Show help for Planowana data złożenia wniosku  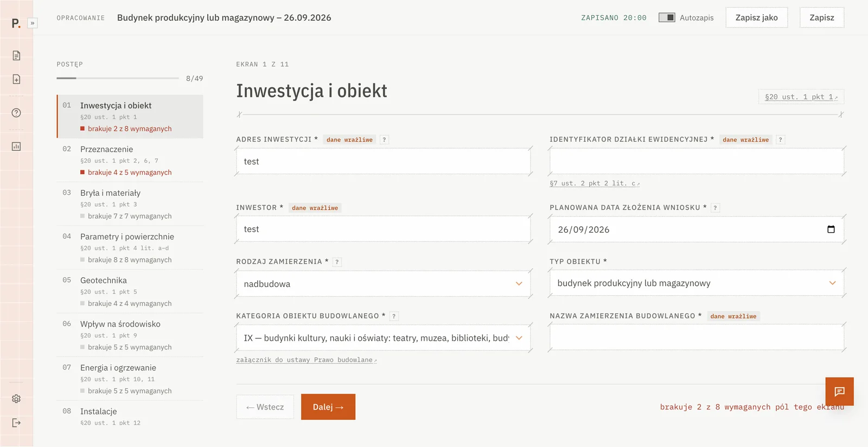pyautogui.click(x=715, y=208)
